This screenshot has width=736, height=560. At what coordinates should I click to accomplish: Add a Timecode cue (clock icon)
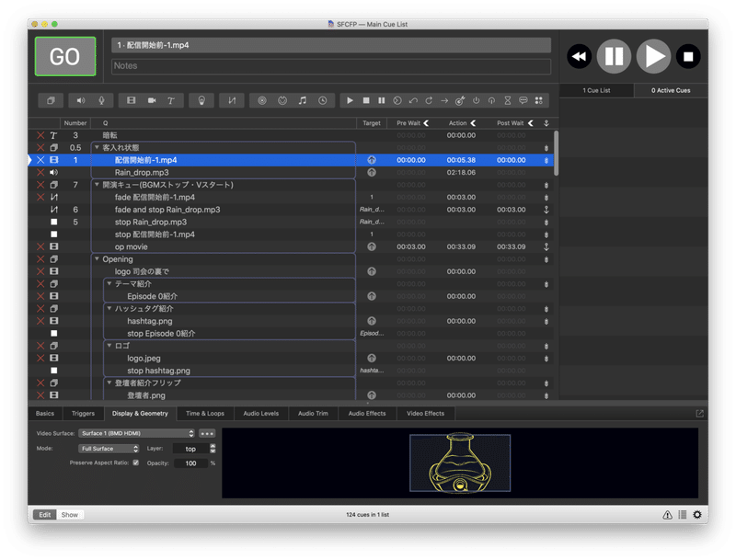(x=323, y=100)
